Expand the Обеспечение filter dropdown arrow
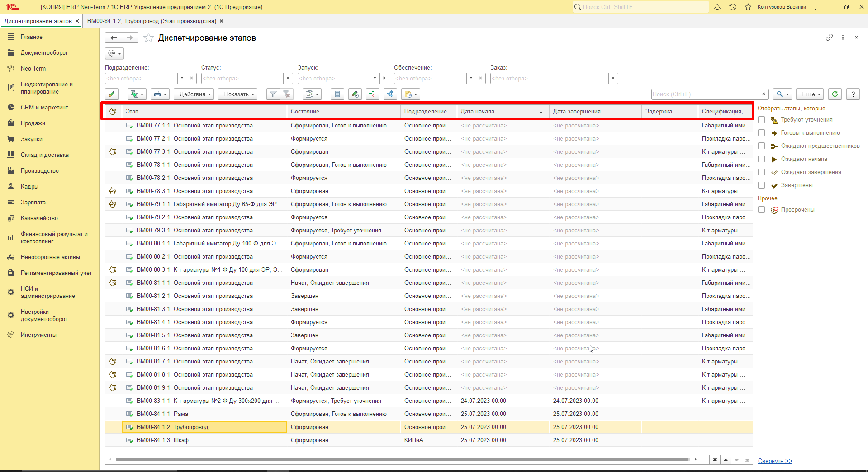Screen dimensions: 868x472 pyautogui.click(x=471, y=78)
